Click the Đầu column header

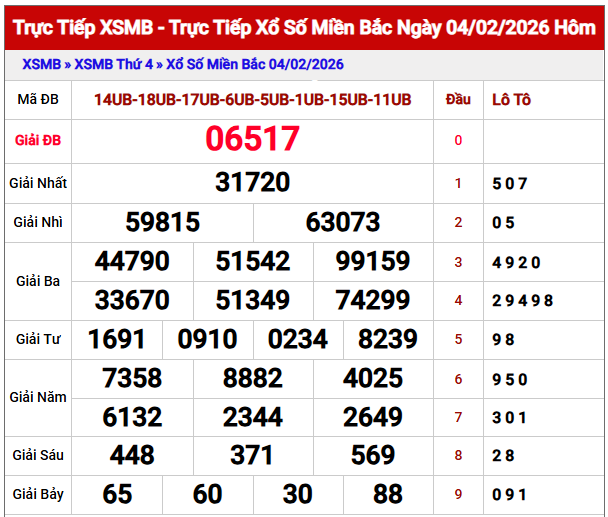[x=458, y=99]
